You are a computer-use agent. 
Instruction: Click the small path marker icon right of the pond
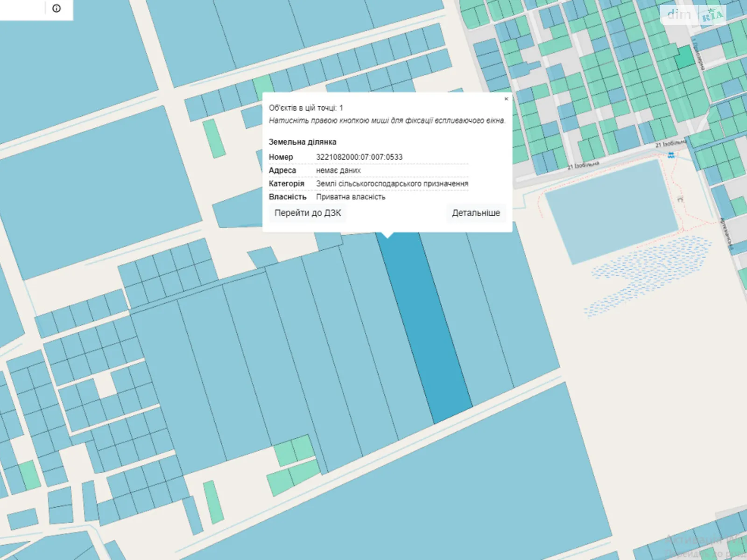680,200
